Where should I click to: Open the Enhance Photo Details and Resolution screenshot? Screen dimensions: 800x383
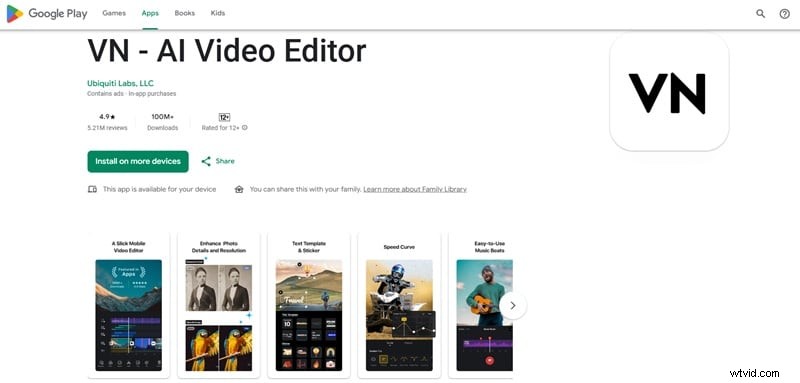click(x=218, y=305)
